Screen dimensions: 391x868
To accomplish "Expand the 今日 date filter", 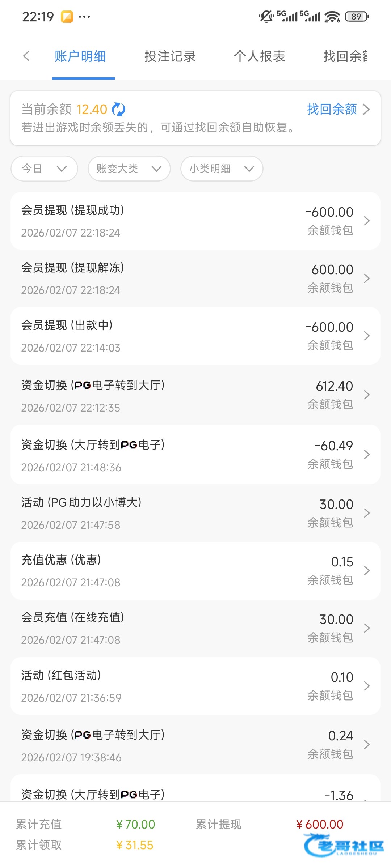I will click(x=44, y=169).
